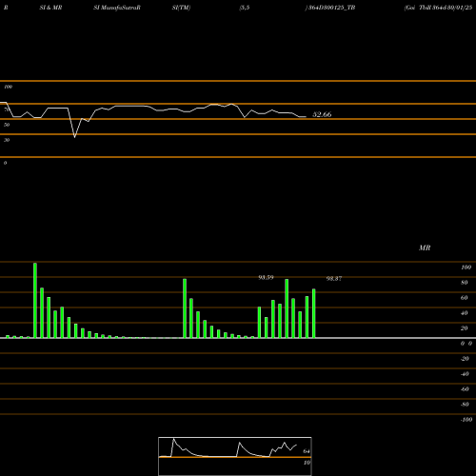Click the -40 label on MR right axis

click(x=465, y=374)
